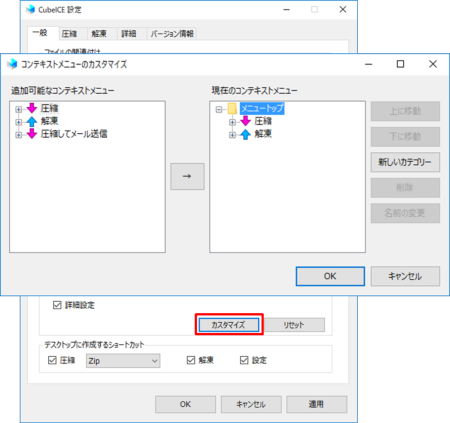This screenshot has width=450, height=423.
Task: Click the 新しいカテゴリー button
Action: click(x=405, y=162)
